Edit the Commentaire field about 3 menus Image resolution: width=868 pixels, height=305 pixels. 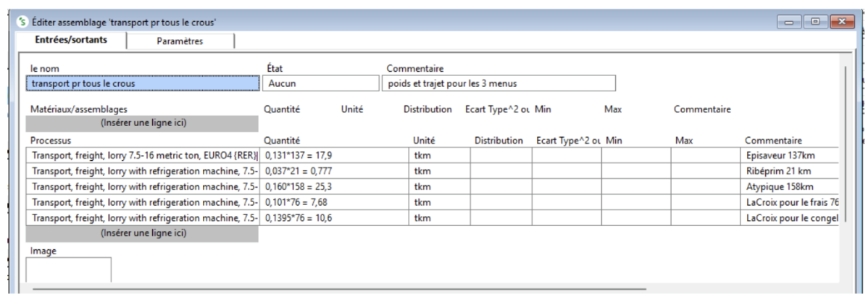pyautogui.click(x=498, y=83)
